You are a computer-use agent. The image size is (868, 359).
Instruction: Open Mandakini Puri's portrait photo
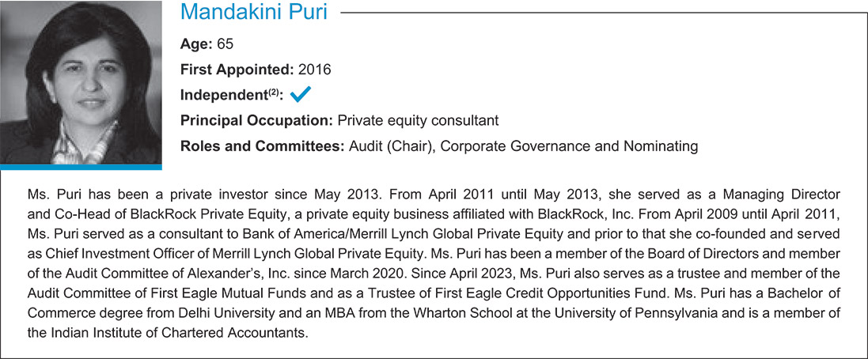pos(81,83)
